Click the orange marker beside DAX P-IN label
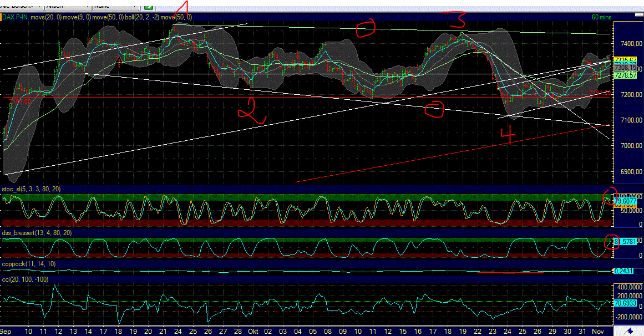Viewport: 644px width, 336px height. (x=2, y=17)
